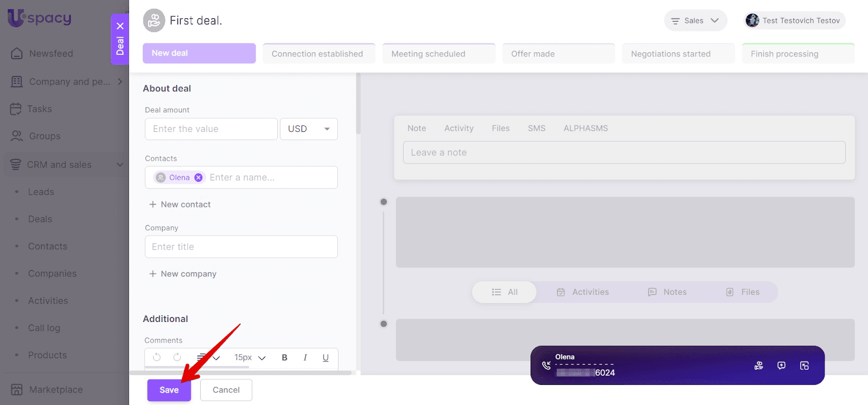The image size is (868, 405).
Task: Open the USD currency dropdown
Action: 309,129
